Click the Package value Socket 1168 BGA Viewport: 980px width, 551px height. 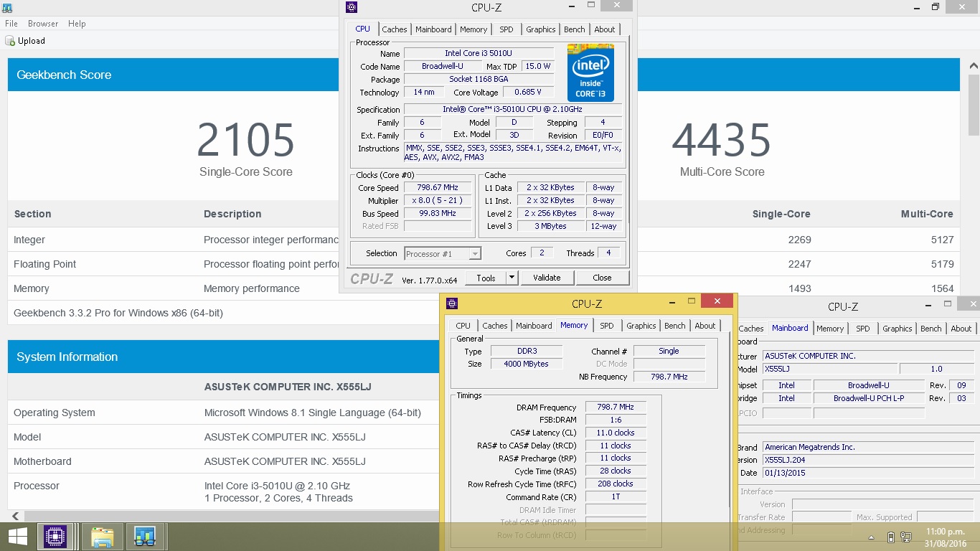[x=479, y=79]
